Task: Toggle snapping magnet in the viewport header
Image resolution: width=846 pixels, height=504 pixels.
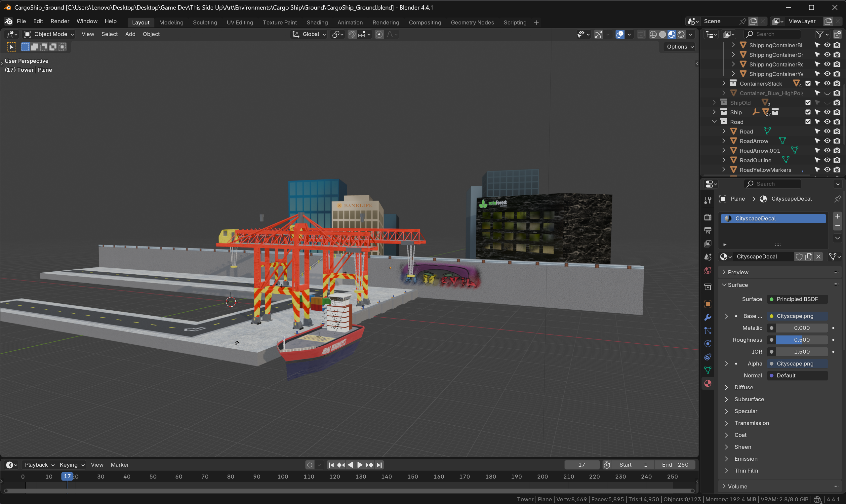Action: tap(352, 34)
